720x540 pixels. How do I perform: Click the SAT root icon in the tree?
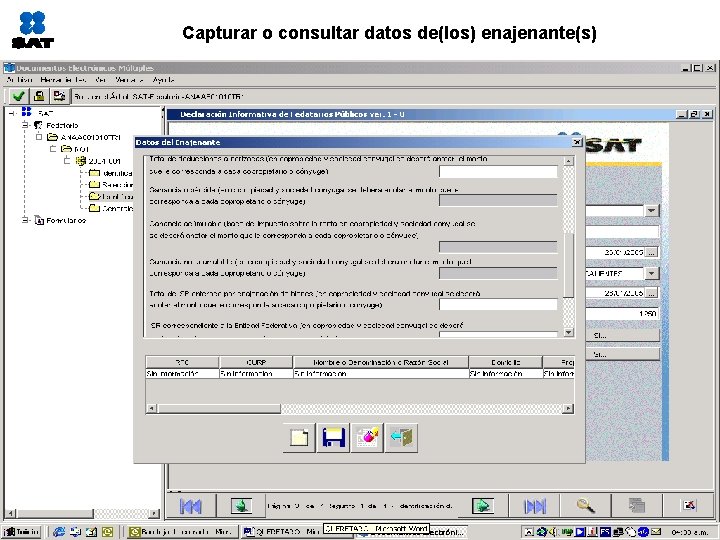27,112
